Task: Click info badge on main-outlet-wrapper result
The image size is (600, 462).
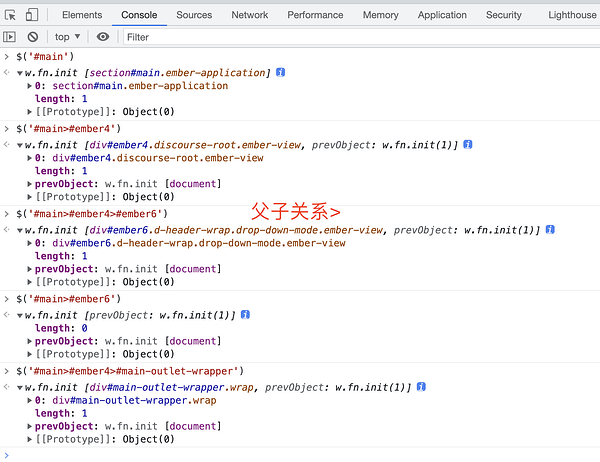Action: click(x=421, y=387)
